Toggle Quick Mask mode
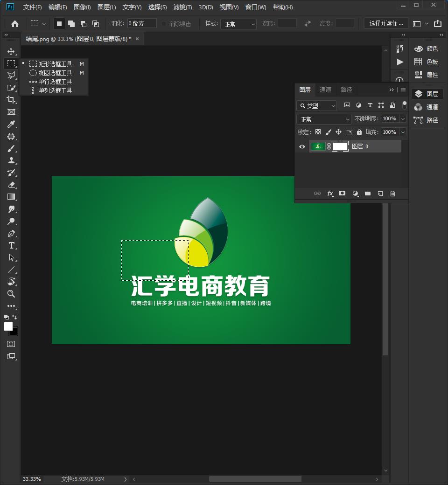Viewport: 448px width, 485px height. click(x=11, y=344)
